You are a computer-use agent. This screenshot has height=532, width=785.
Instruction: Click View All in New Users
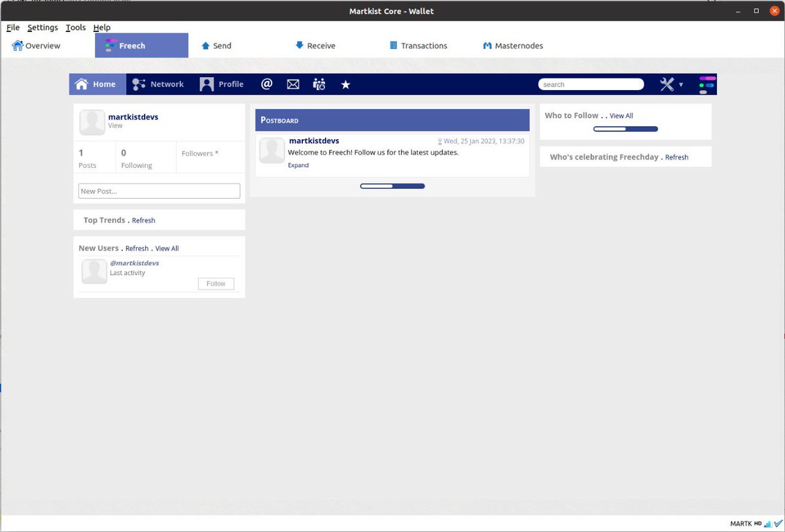point(167,248)
